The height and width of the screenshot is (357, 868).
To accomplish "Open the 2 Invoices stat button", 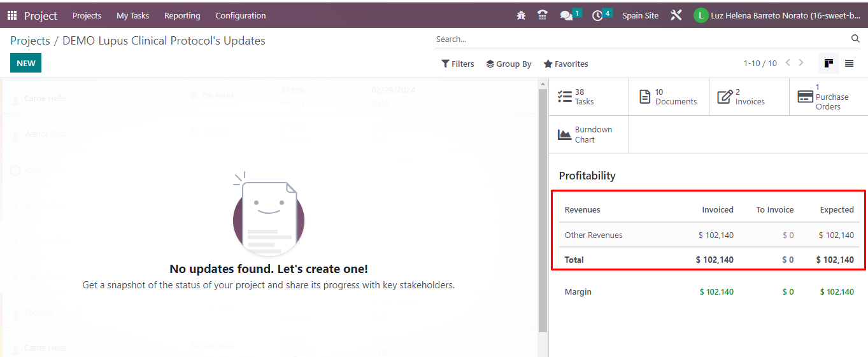I will 749,97.
